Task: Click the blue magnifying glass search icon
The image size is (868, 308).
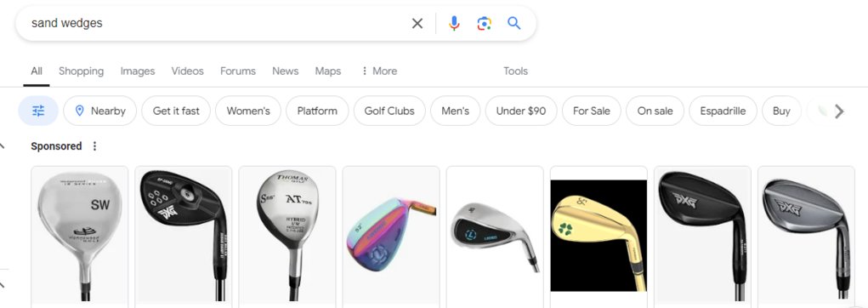Action: tap(513, 23)
